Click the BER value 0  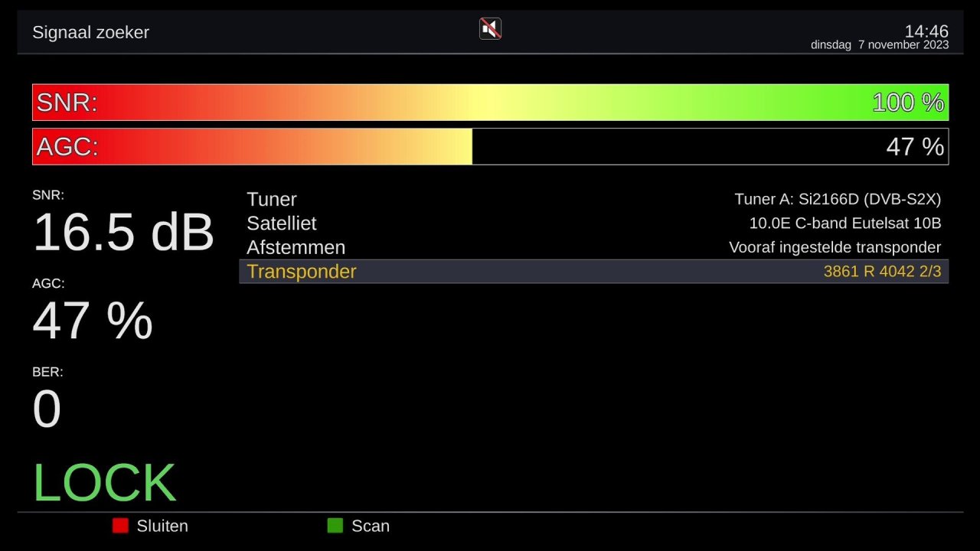point(47,409)
